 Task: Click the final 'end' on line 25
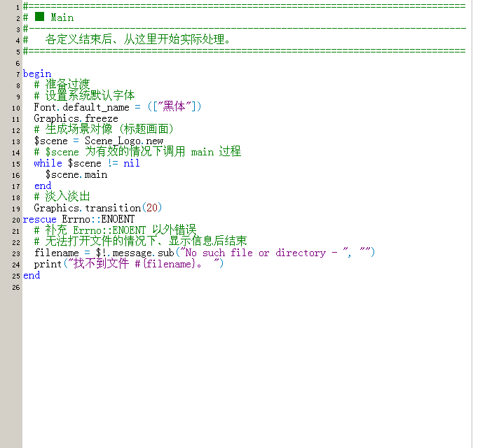click(32, 276)
